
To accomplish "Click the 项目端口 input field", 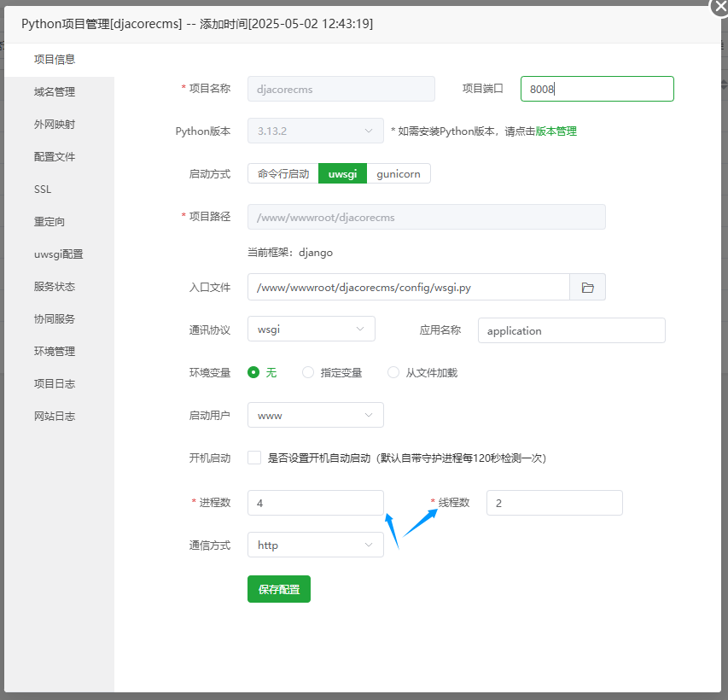I will (597, 89).
